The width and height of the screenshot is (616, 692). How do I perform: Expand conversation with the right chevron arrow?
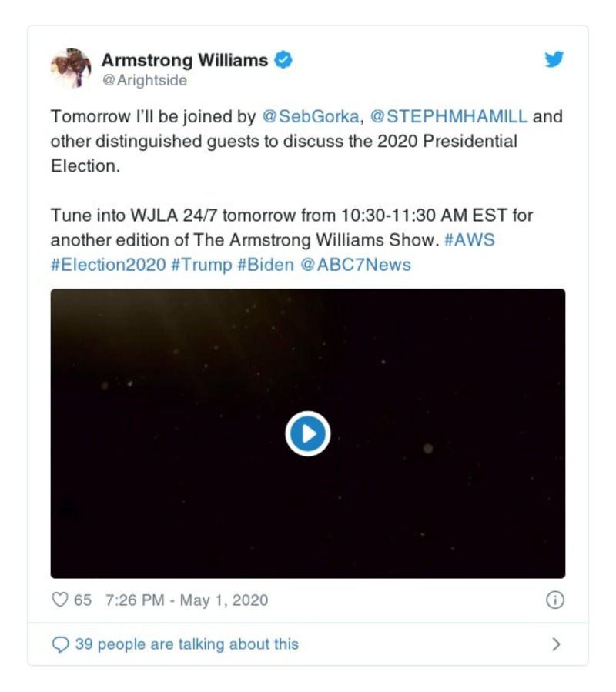pos(557,644)
